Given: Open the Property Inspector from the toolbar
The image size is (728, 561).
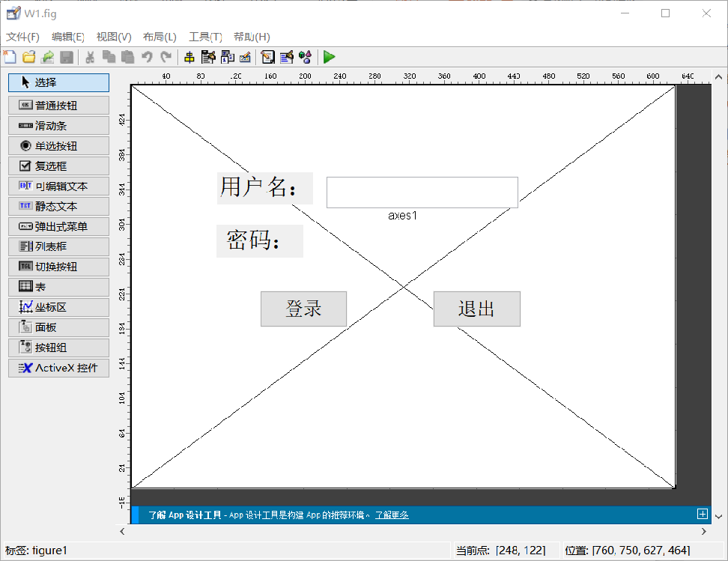Looking at the screenshot, I should 287,56.
